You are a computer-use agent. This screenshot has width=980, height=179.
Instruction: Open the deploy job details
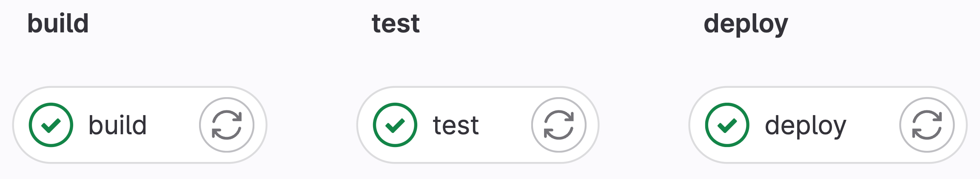pyautogui.click(x=805, y=125)
